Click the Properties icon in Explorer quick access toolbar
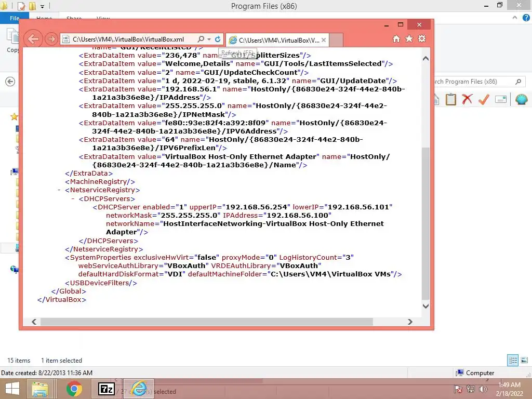The width and height of the screenshot is (532, 399). 21,6
